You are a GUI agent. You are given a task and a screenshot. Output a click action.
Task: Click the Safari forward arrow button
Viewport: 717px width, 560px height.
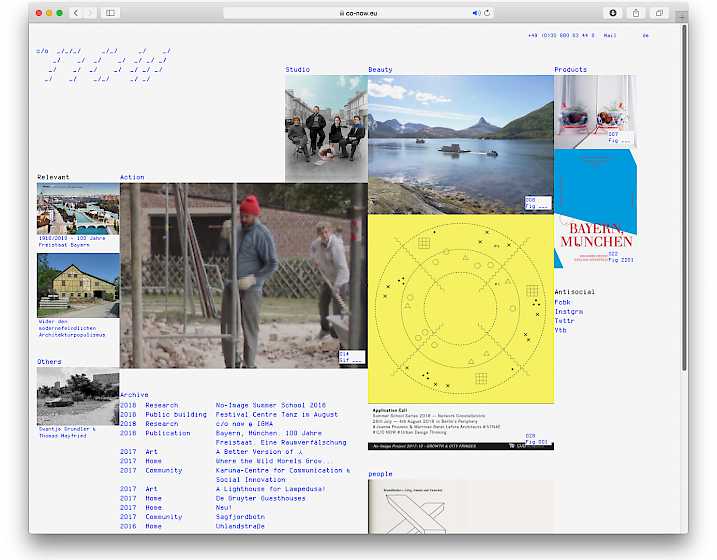click(90, 13)
